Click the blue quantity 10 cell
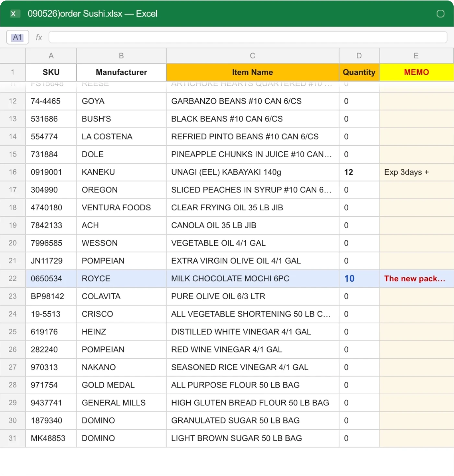The height and width of the screenshot is (476, 454). click(x=359, y=279)
